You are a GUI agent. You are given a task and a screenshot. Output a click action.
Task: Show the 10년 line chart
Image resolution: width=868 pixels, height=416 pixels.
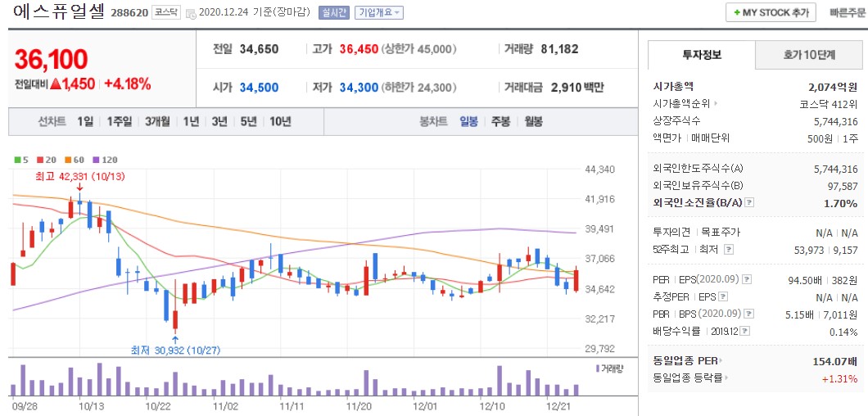pos(280,122)
